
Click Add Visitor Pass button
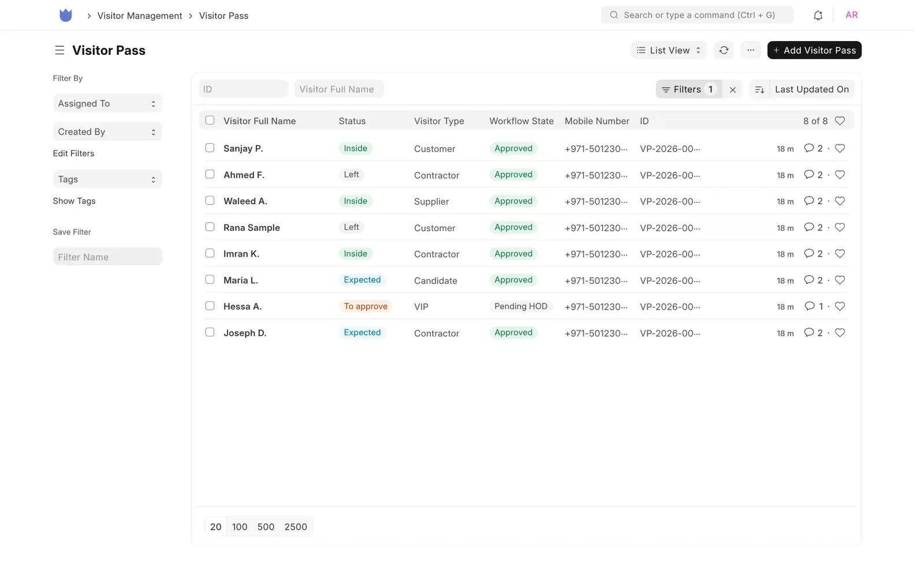coord(814,50)
